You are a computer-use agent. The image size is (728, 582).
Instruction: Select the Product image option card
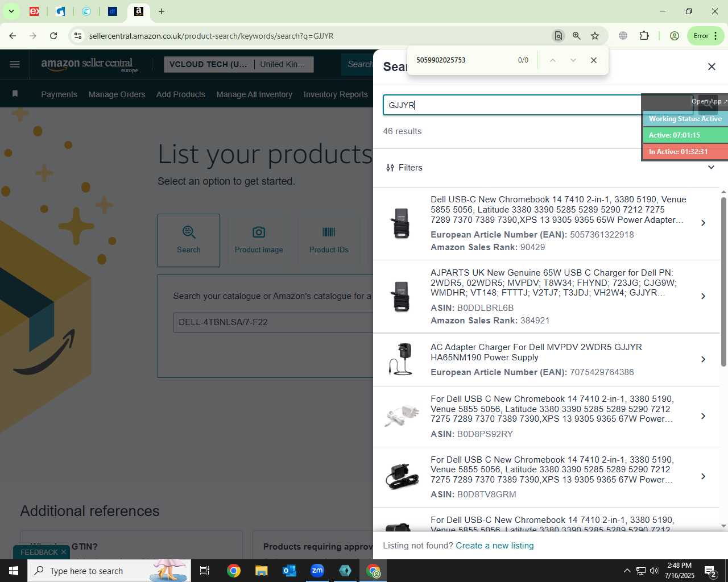tap(259, 240)
